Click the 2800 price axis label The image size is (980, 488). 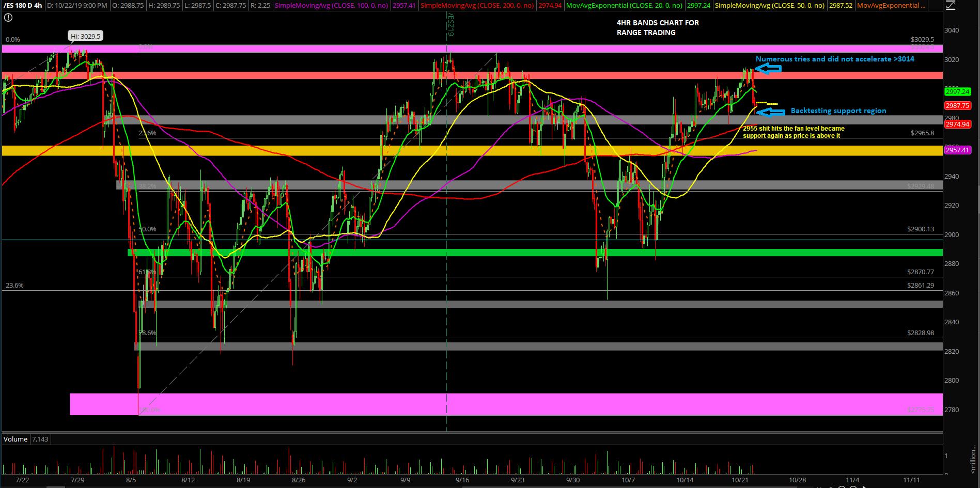(952, 381)
